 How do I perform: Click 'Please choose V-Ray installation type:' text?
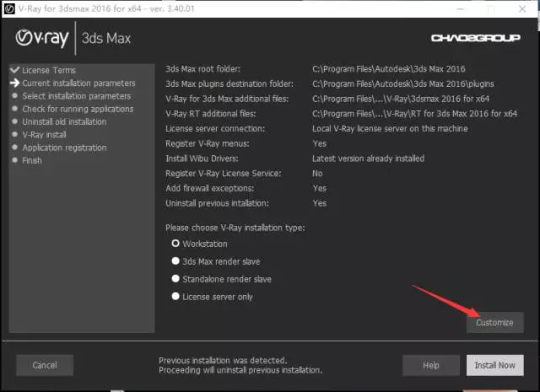tap(235, 228)
